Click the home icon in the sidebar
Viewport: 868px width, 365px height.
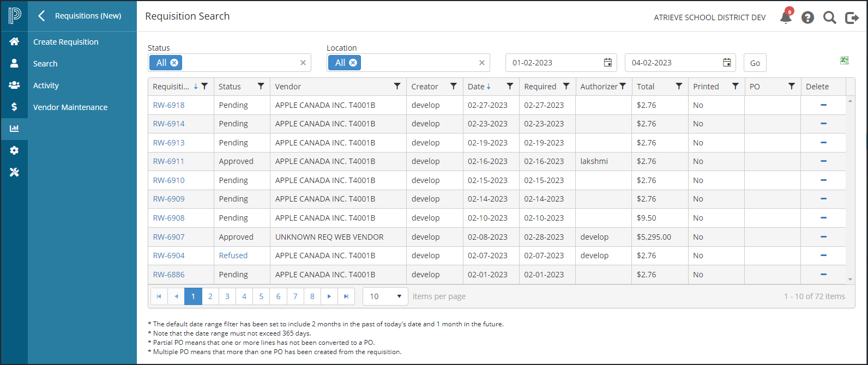(x=14, y=41)
